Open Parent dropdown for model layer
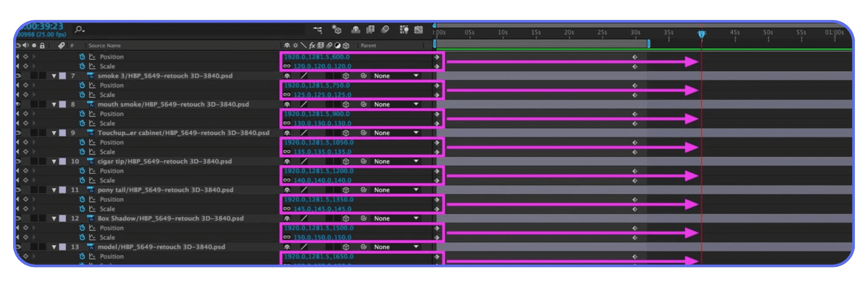The width and height of the screenshot is (868, 290). 396,247
